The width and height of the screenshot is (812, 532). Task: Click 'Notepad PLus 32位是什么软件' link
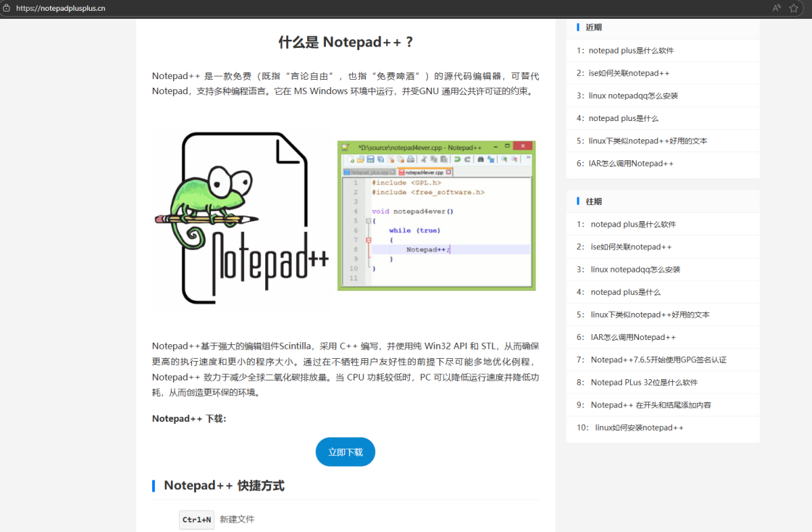click(644, 383)
